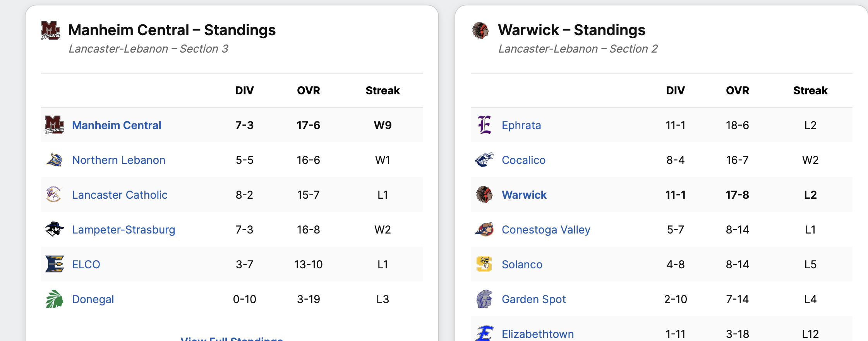
Task: Open the Northern Lebanon team page
Action: click(118, 160)
